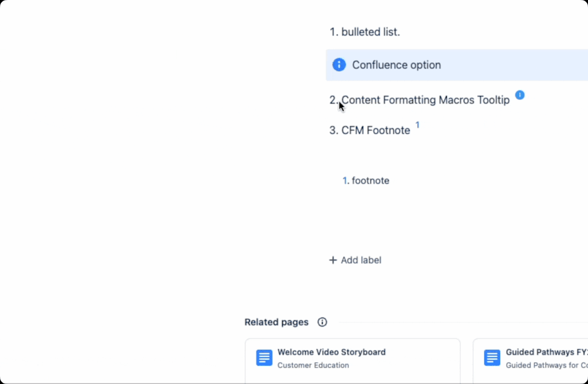Viewport: 588px width, 384px height.
Task: Click the small tooltip info icon after Macros Tooltip
Action: (519, 95)
